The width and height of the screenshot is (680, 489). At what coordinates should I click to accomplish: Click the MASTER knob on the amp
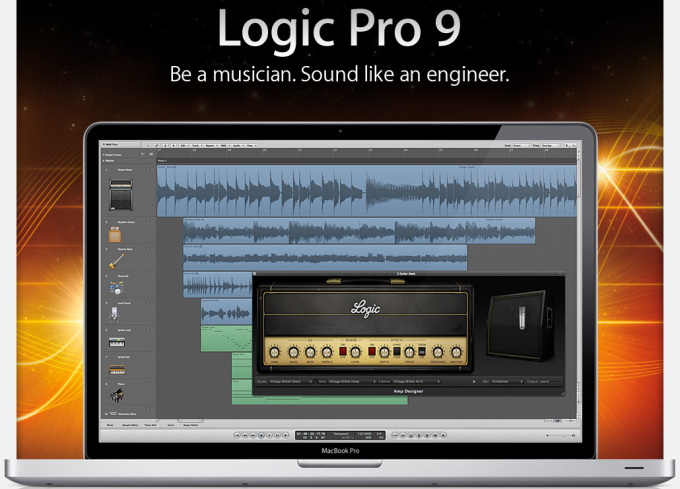[456, 352]
